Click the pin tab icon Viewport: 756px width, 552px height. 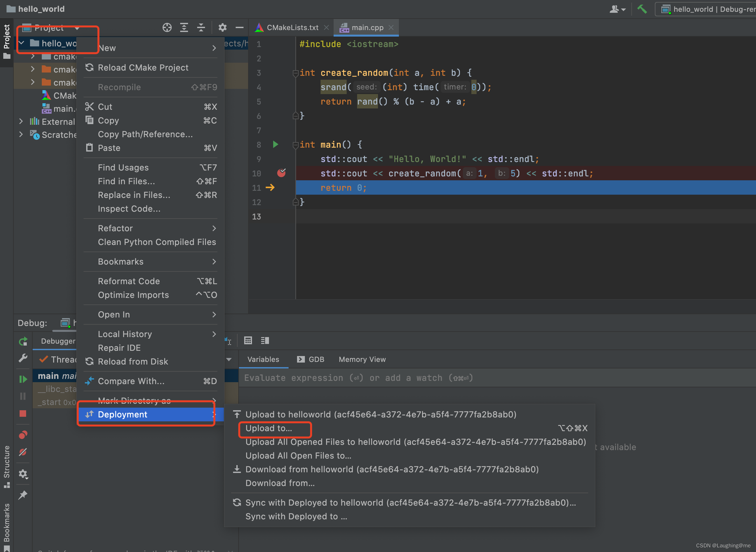23,495
